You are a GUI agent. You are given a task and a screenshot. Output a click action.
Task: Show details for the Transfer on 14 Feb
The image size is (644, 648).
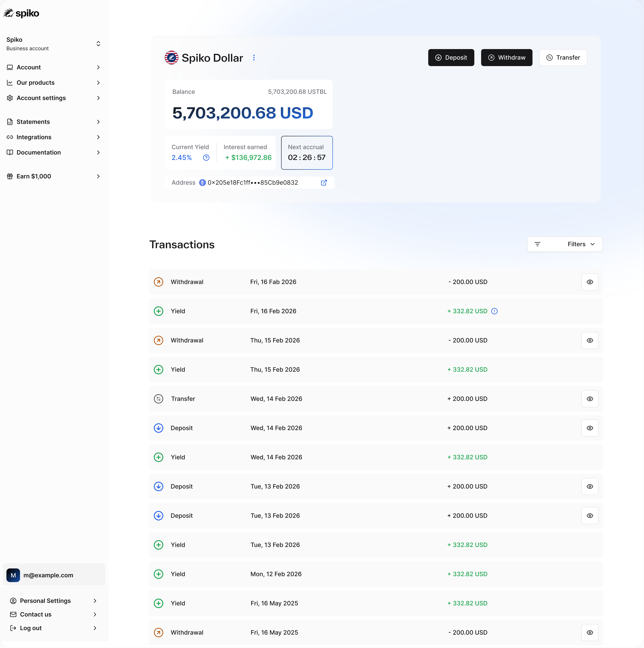[590, 399]
